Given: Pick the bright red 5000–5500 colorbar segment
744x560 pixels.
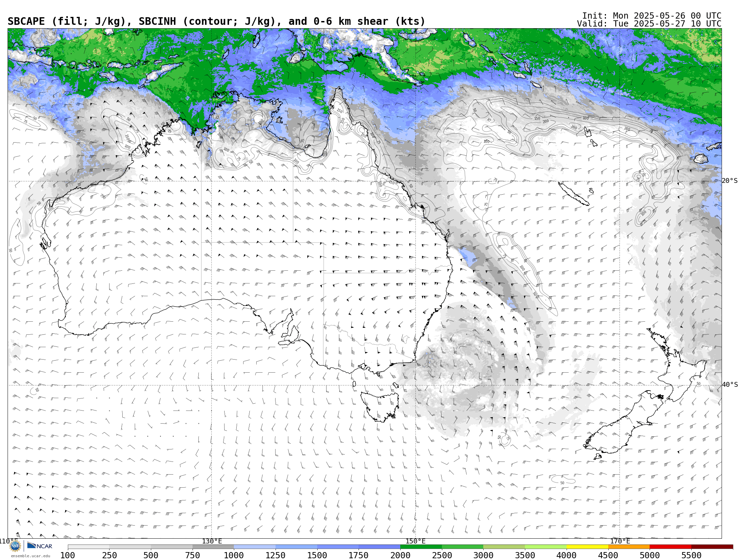Looking at the screenshot, I should (670, 547).
